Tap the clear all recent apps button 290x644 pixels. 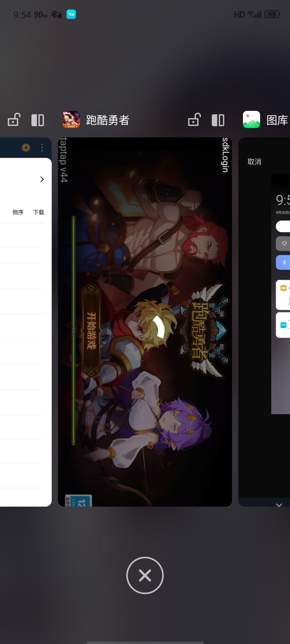[x=145, y=575]
